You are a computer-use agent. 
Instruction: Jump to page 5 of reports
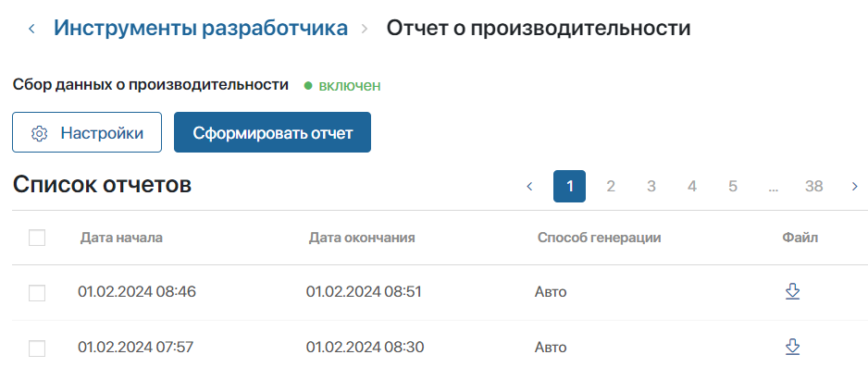(x=732, y=187)
